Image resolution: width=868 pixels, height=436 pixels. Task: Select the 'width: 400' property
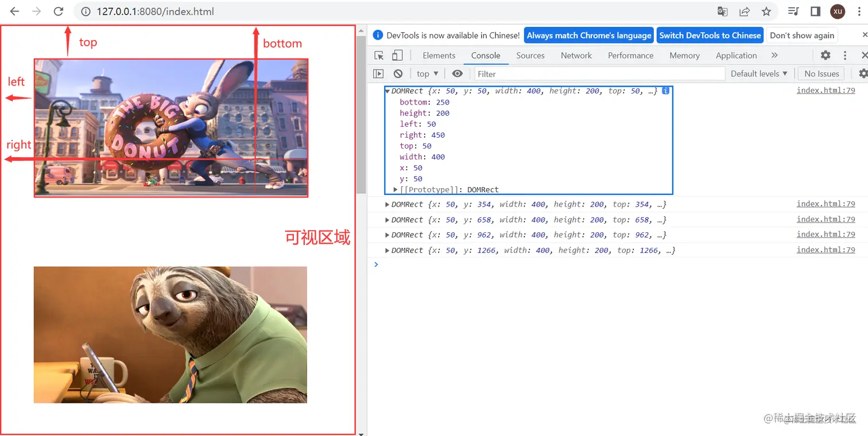(423, 157)
